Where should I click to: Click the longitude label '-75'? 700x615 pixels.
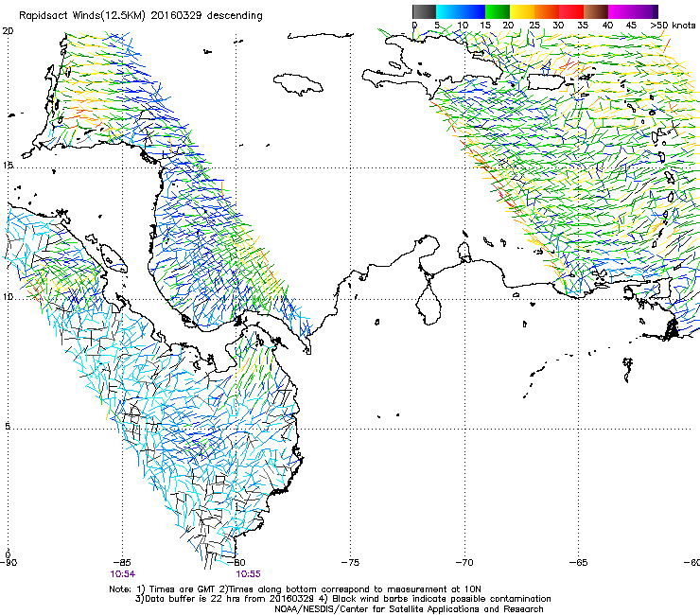[350, 562]
